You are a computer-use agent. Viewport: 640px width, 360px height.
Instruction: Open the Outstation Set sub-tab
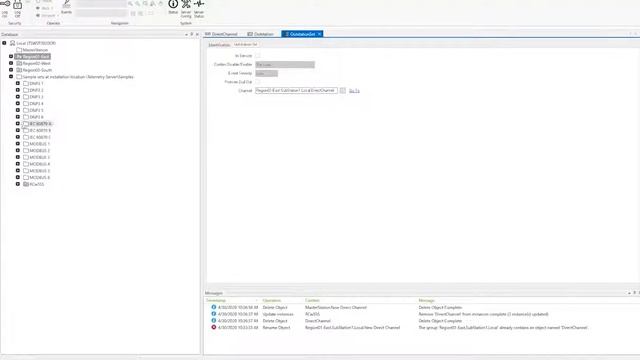pos(246,44)
